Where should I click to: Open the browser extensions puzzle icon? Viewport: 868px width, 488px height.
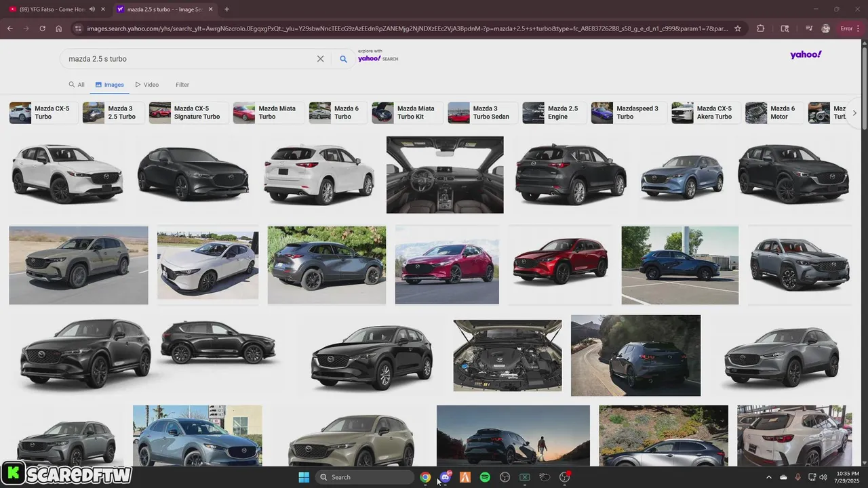[x=760, y=28]
